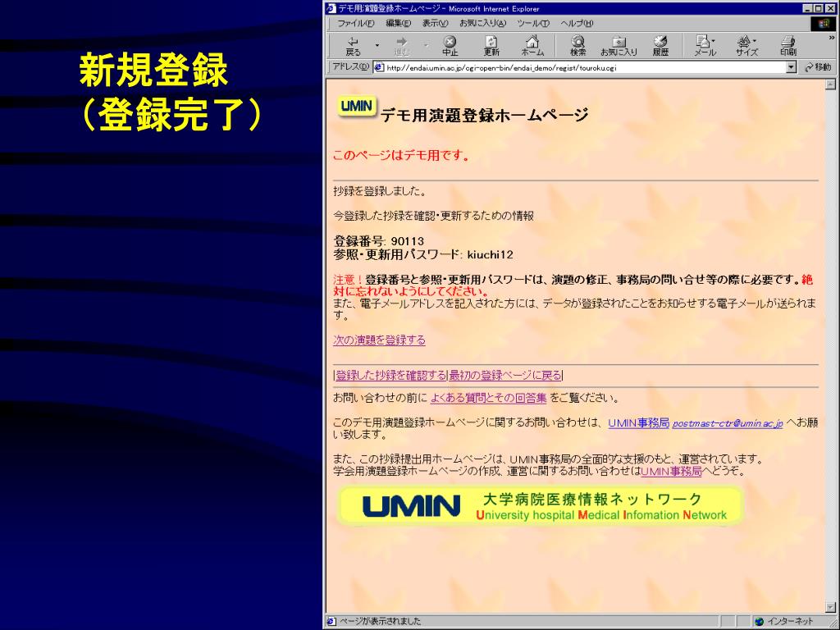This screenshot has height=630, width=840.
Task: Open the View (表示) menu
Action: click(x=435, y=24)
